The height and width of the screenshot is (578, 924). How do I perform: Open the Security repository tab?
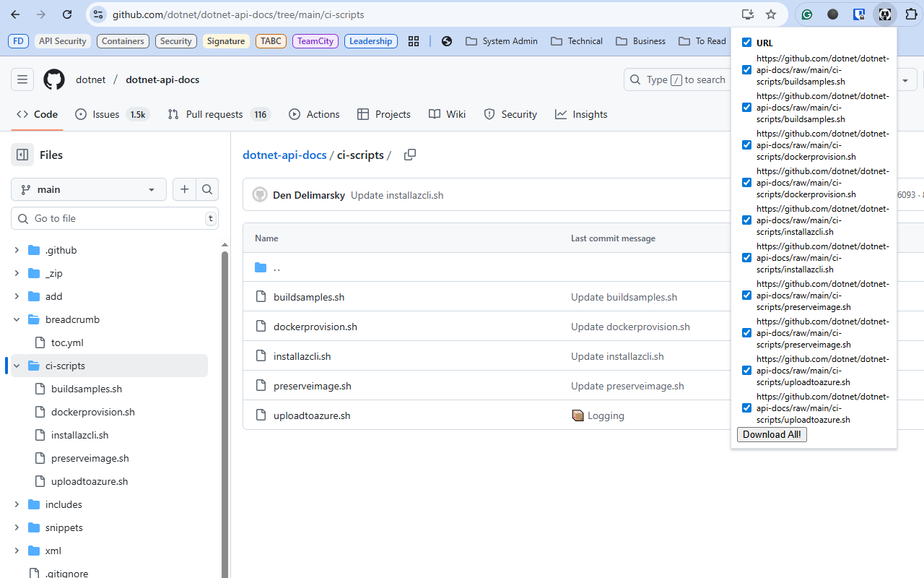tap(510, 114)
